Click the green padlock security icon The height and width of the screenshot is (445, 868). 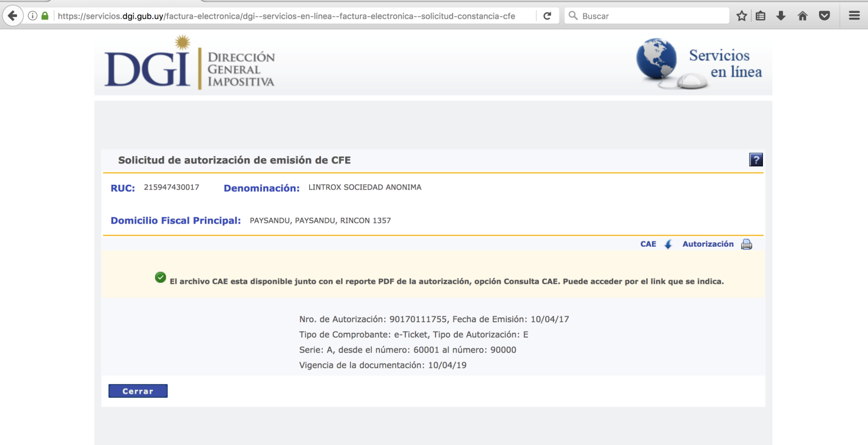pos(45,16)
